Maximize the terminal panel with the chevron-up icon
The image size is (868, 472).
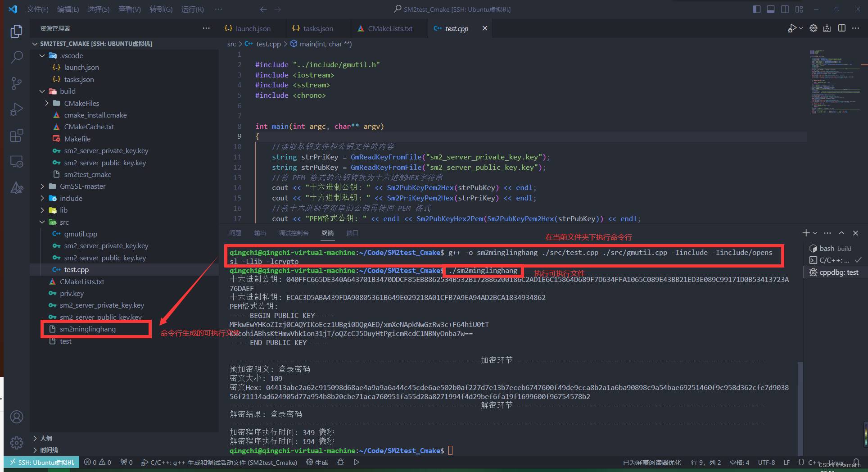(x=841, y=233)
